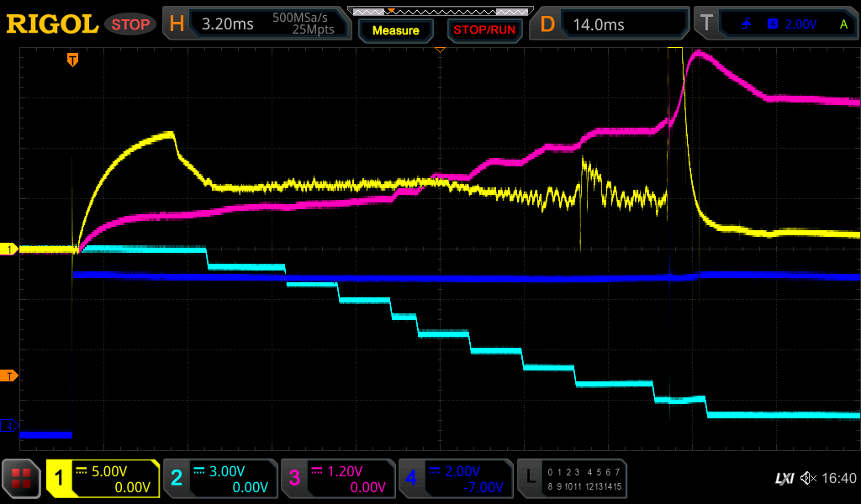Image resolution: width=861 pixels, height=504 pixels.
Task: Click the LXI network status icon
Action: tap(784, 479)
